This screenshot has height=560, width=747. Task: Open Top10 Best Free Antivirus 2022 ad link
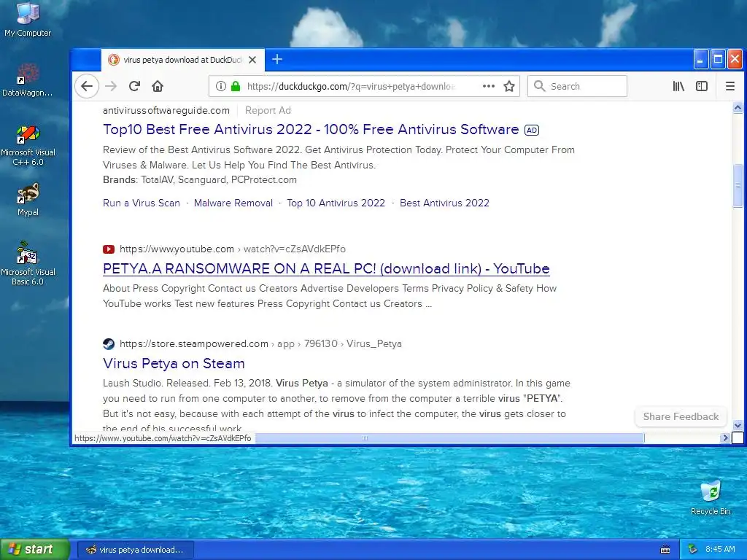tap(311, 130)
